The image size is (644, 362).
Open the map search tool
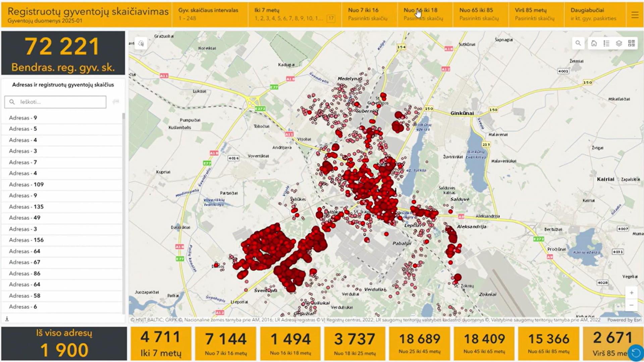click(x=578, y=43)
